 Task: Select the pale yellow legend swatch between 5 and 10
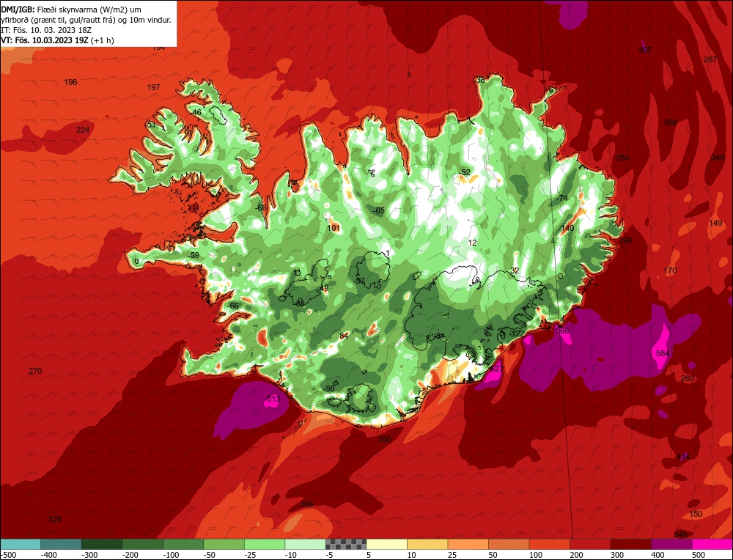pyautogui.click(x=386, y=544)
